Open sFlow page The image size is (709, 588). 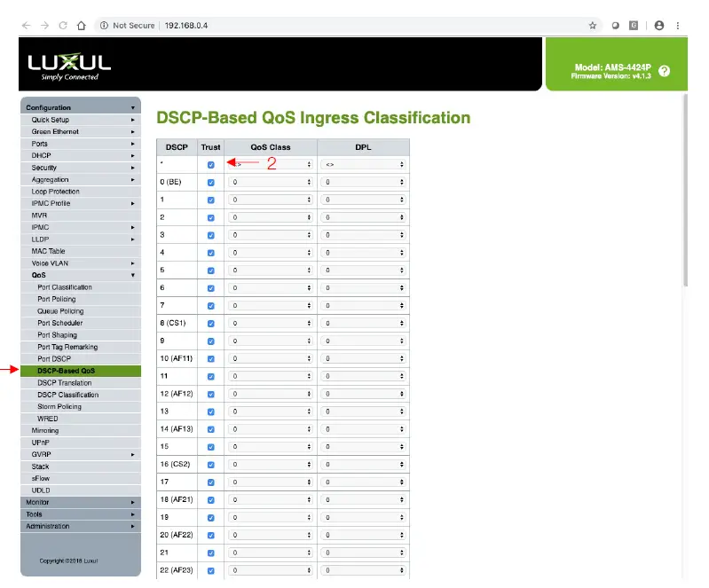tap(81, 478)
